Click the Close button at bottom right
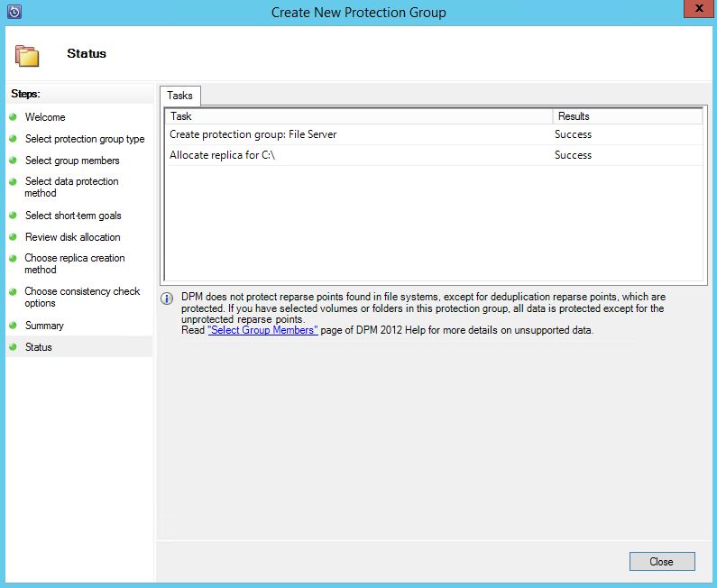This screenshot has height=588, width=717. pos(662,562)
